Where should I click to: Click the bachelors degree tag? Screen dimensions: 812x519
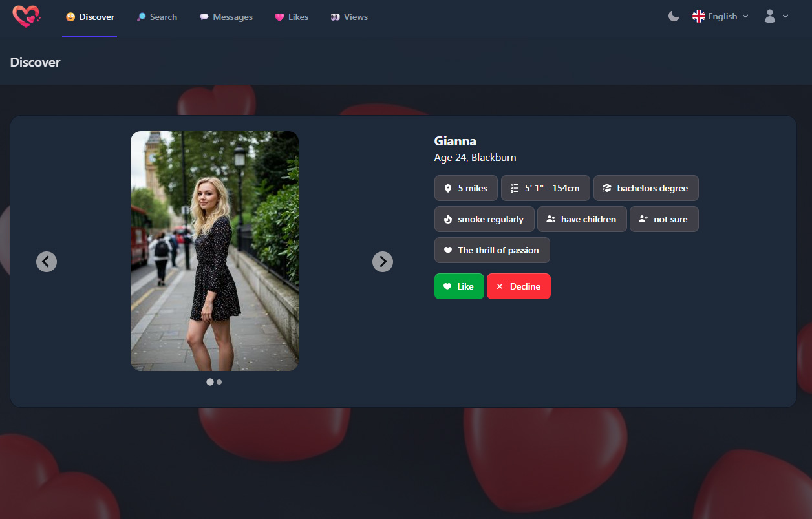pyautogui.click(x=645, y=188)
